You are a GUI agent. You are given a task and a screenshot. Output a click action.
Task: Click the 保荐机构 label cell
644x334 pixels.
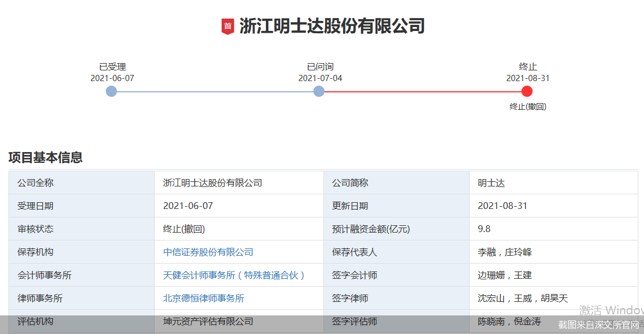tap(82, 252)
